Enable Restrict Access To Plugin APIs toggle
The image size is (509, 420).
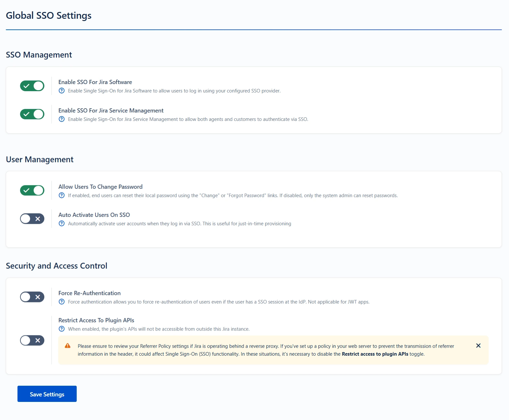coord(32,340)
